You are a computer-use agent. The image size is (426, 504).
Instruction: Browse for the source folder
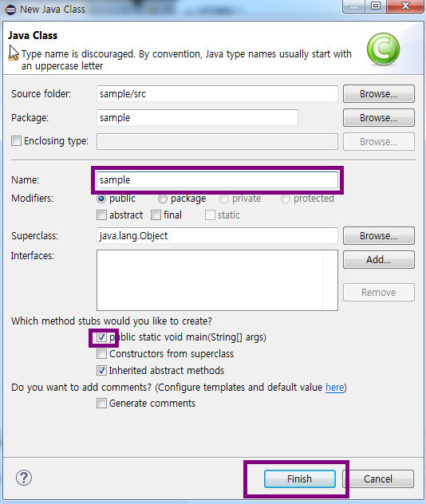379,94
